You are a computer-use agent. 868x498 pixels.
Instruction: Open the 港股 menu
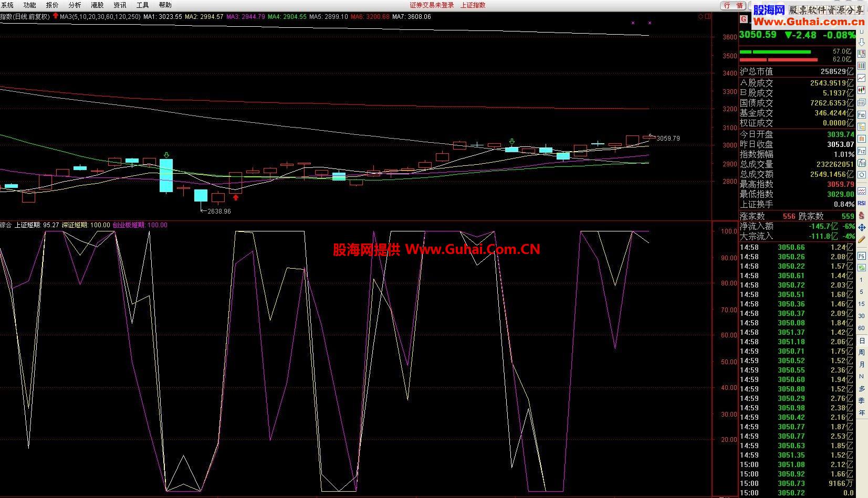[97, 5]
